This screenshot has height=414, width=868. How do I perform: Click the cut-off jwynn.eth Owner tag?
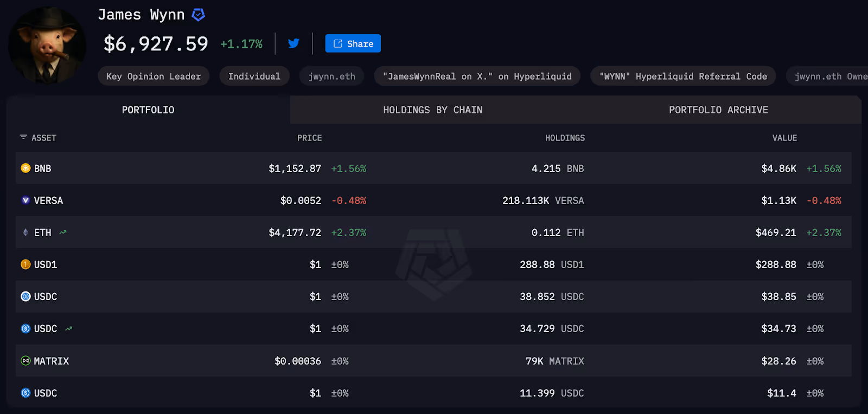(827, 77)
